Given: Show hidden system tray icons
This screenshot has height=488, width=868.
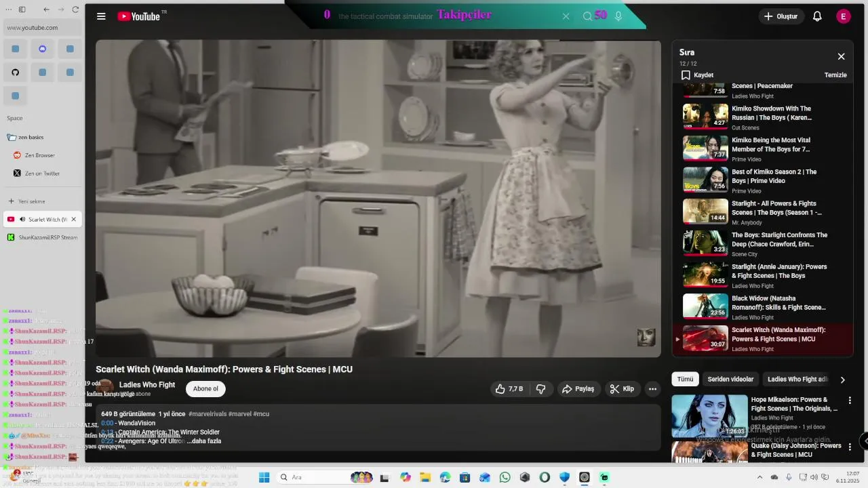Looking at the screenshot, I should click(762, 477).
